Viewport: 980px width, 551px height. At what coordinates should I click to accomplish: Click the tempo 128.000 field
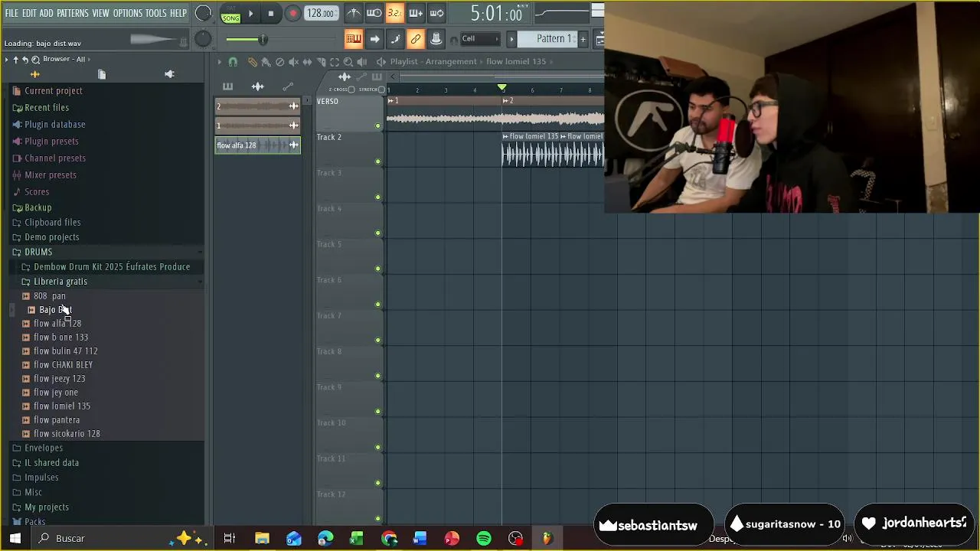click(x=320, y=14)
